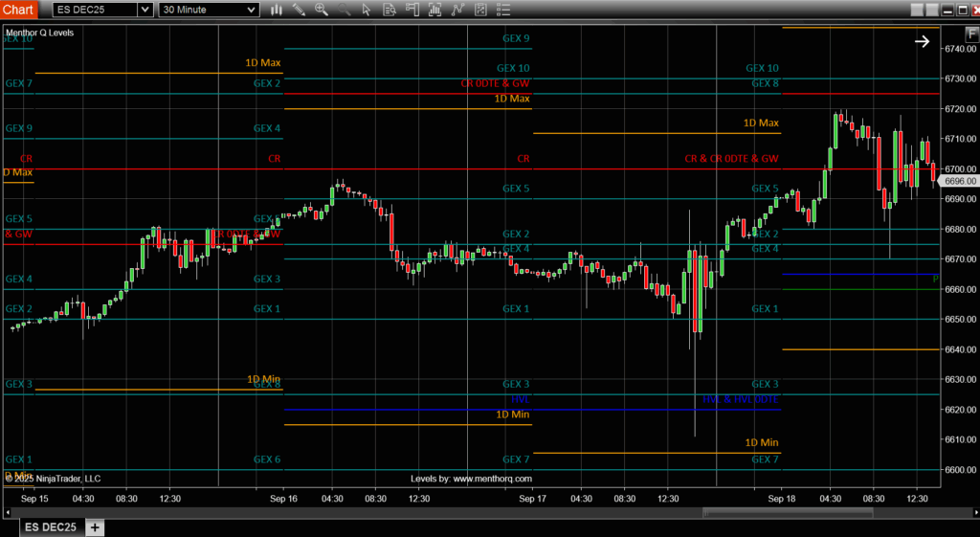Click the return-to-latest-bar arrow icon
Image resolution: width=980 pixels, height=537 pixels.
click(922, 42)
